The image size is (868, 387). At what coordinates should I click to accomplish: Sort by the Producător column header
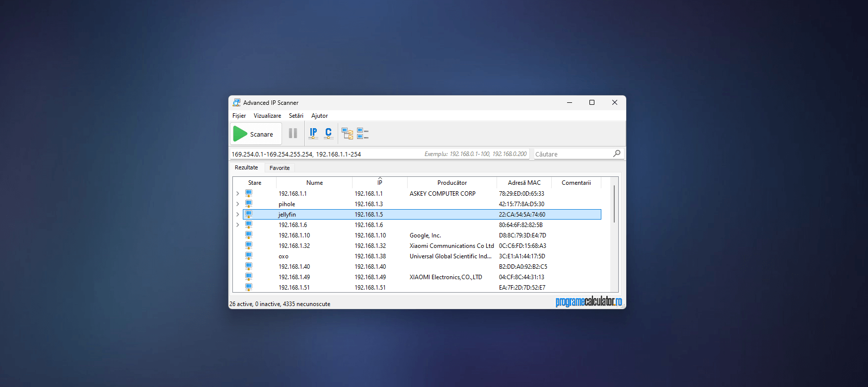pos(452,183)
